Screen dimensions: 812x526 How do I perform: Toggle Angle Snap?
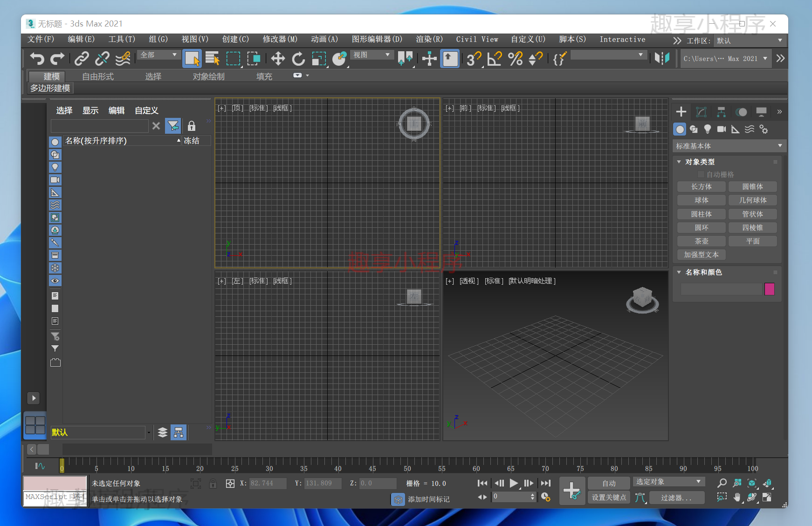[x=495, y=59]
